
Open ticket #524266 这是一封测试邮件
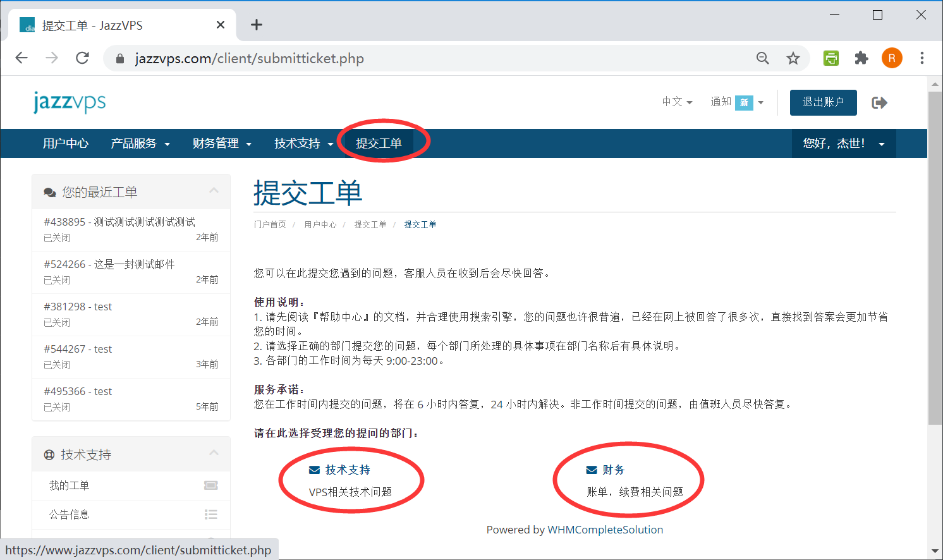pos(131,272)
